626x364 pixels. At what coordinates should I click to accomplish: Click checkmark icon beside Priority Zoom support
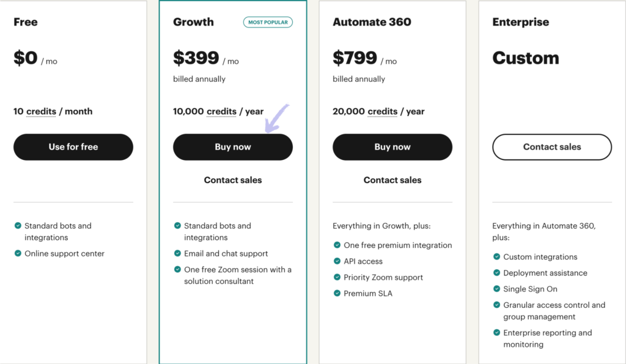pyautogui.click(x=337, y=277)
